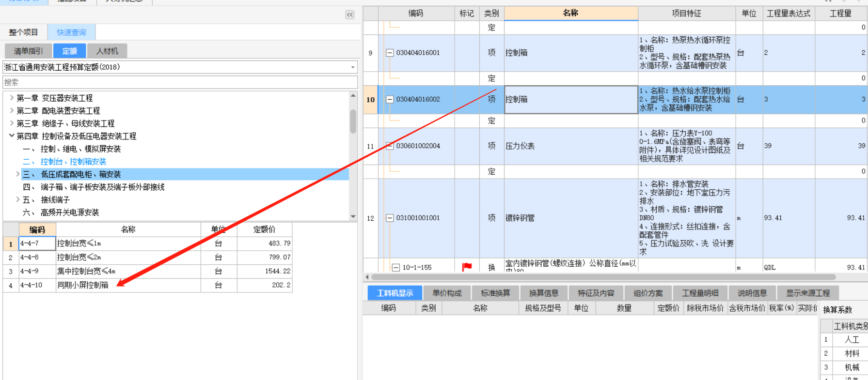The width and height of the screenshot is (868, 380).
Task: Open the 组价方案 tab
Action: point(648,293)
